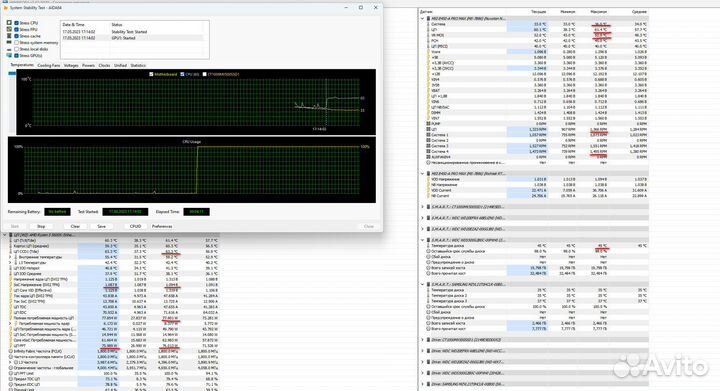The height and width of the screenshot is (391, 720).
Task: Click the blue graph page slider beside temperature graph
Action: click(12, 73)
